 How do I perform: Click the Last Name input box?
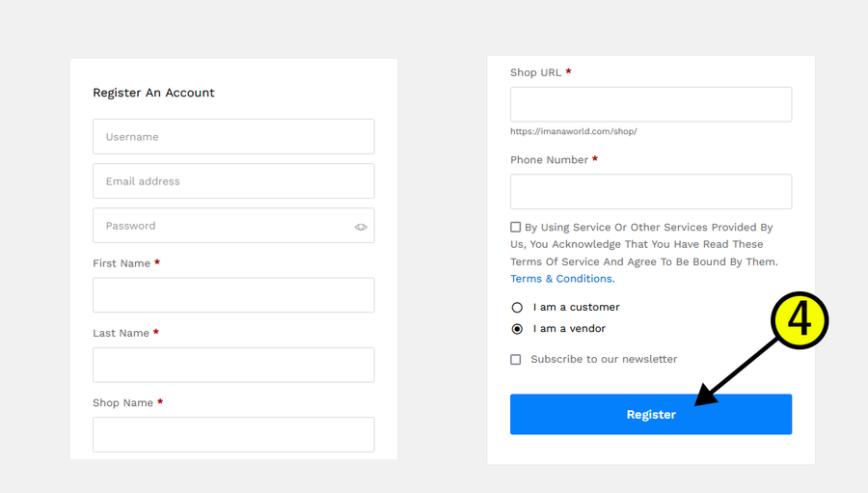click(x=233, y=365)
